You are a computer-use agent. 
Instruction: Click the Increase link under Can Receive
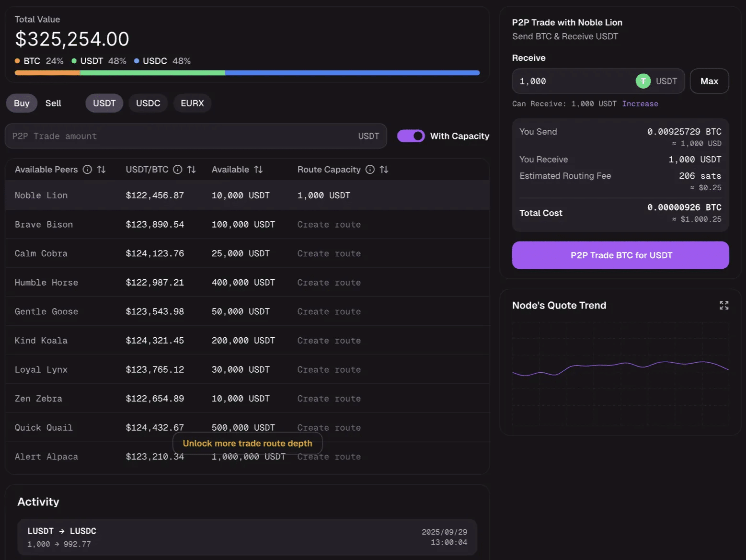coord(640,103)
